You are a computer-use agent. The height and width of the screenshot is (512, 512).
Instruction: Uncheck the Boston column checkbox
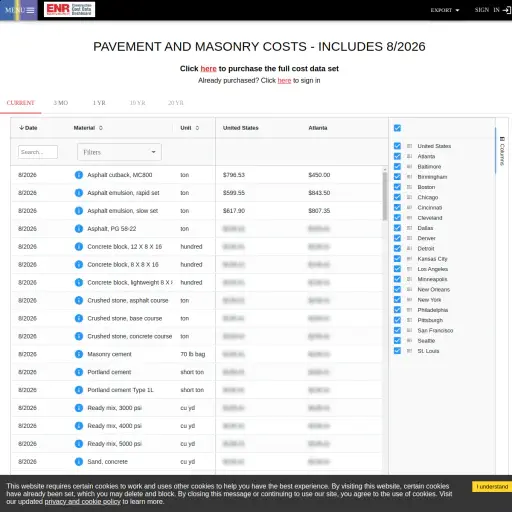397,187
